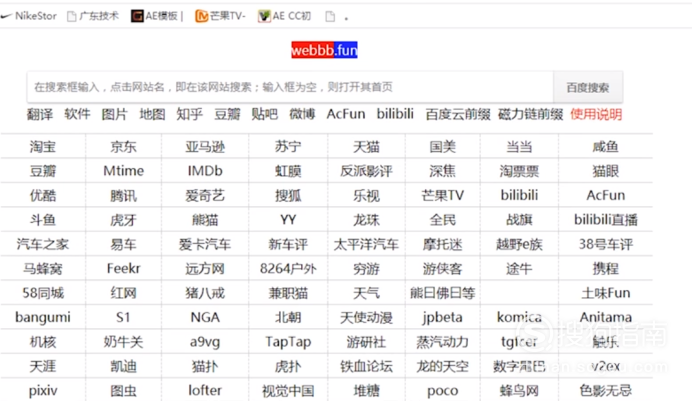Open the 当当 site link

[519, 146]
